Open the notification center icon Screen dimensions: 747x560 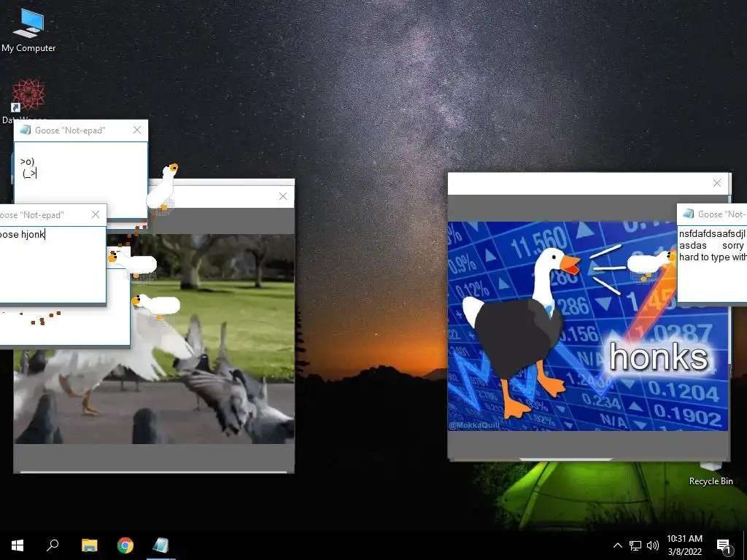pos(724,546)
